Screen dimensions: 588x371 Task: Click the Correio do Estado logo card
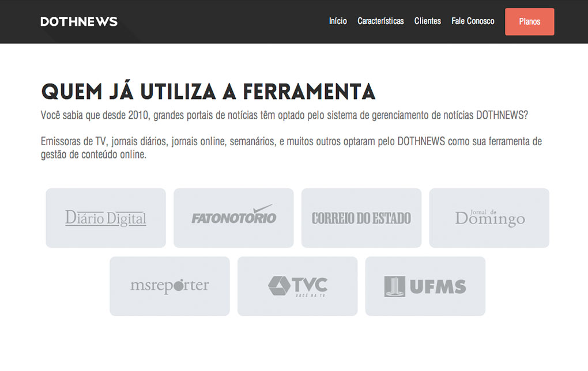click(x=361, y=218)
